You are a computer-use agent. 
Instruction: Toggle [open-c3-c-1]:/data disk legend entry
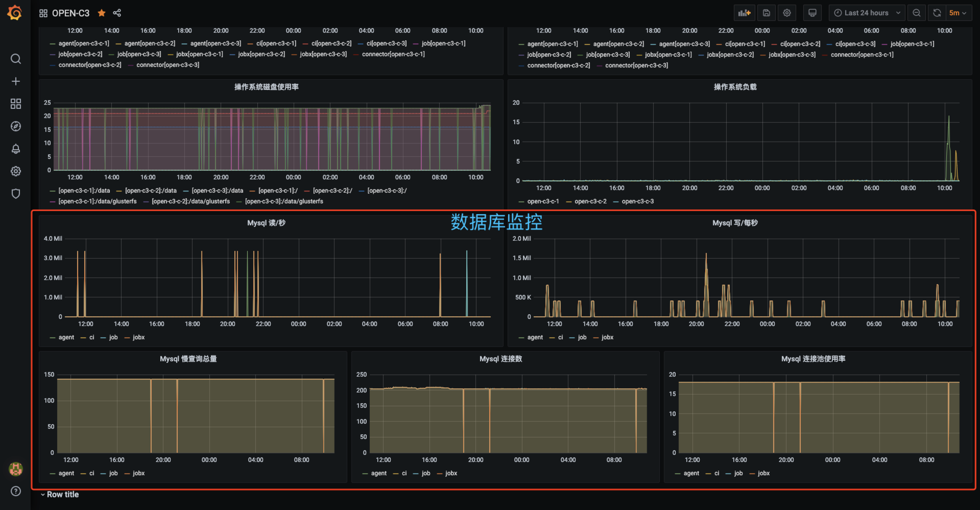[84, 191]
